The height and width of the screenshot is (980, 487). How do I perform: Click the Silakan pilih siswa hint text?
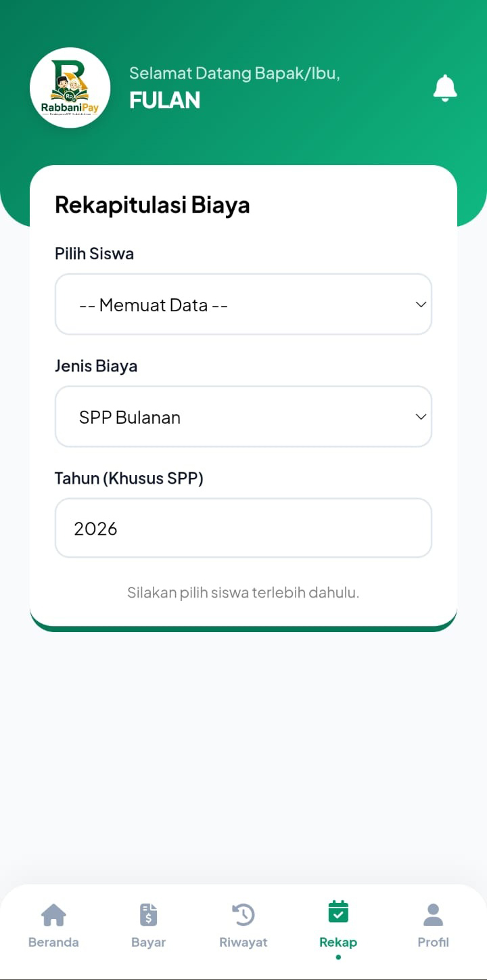click(243, 593)
